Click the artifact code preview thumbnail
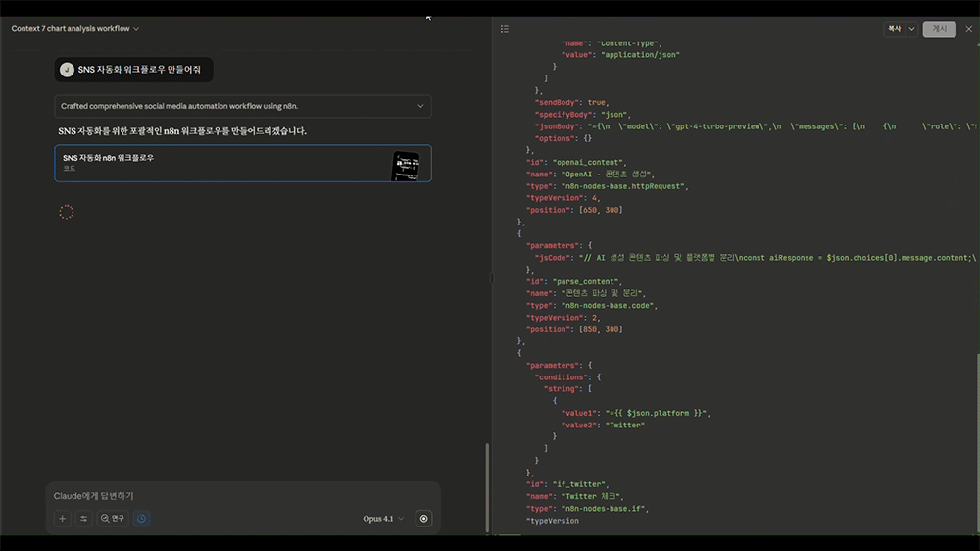The height and width of the screenshot is (551, 980). [x=405, y=165]
